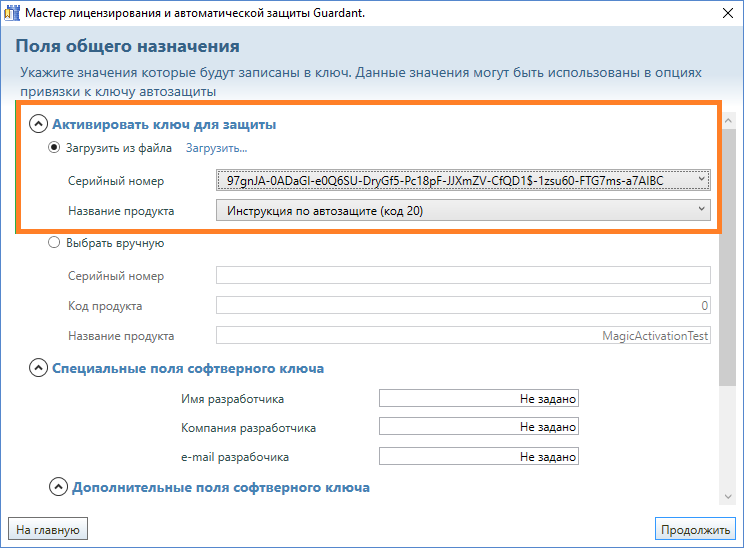Viewport: 744px width, 548px height.
Task: Click the 'Компания разработчика' value field
Action: pos(479,428)
